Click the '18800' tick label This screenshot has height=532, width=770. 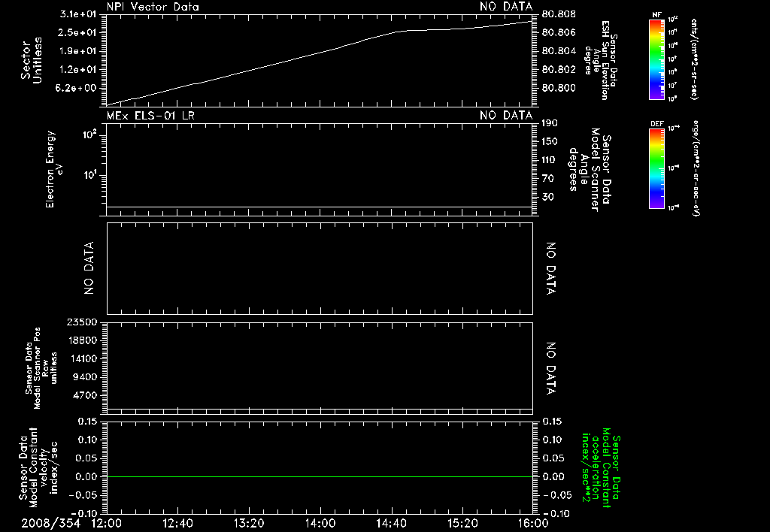84,340
